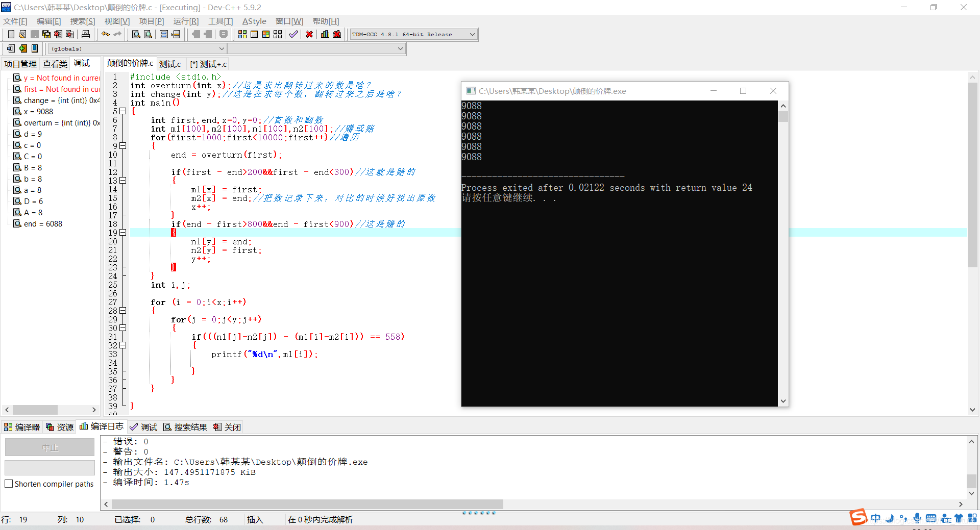Collapse code fold at line 5
Screen dimensions: 980x530
123,111
